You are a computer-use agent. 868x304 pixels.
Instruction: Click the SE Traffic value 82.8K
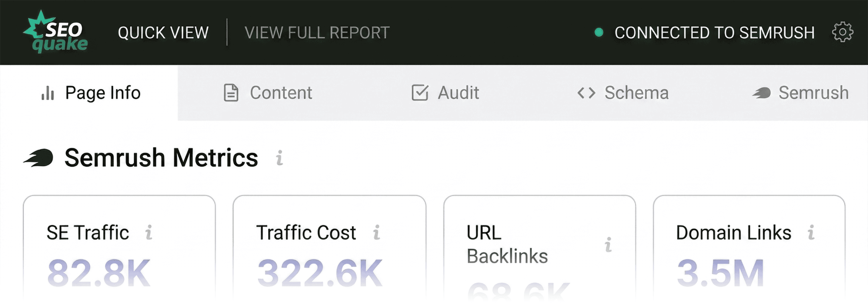point(99,273)
